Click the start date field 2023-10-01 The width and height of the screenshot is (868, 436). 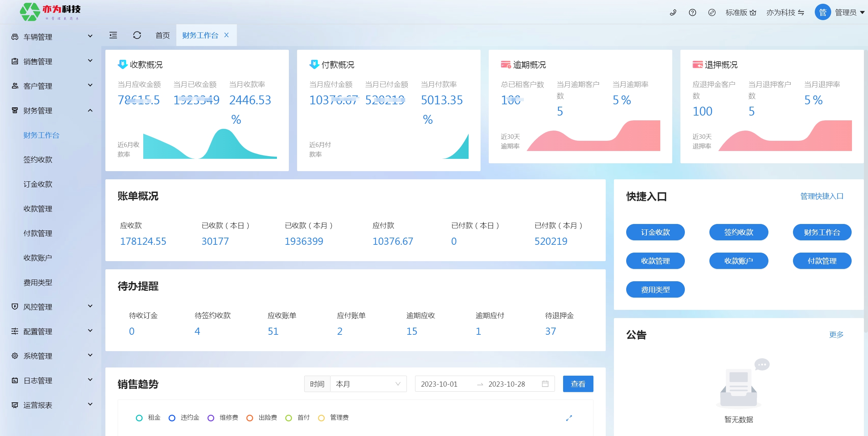439,384
